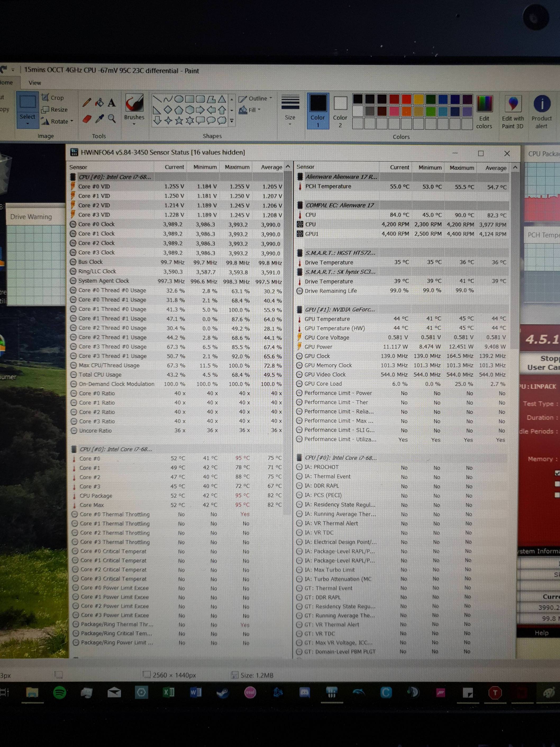Open Edit colors dialog

pos(484,112)
